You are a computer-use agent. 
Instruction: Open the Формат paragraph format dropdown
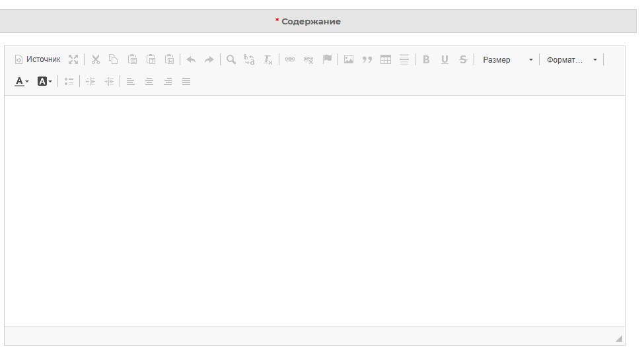[x=571, y=59]
